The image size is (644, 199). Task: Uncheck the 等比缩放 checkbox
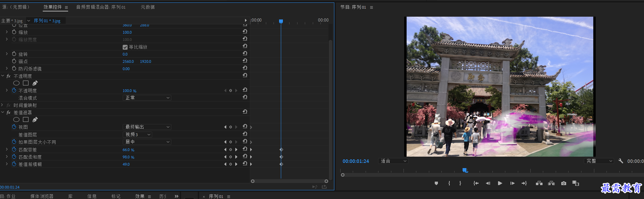(x=125, y=47)
